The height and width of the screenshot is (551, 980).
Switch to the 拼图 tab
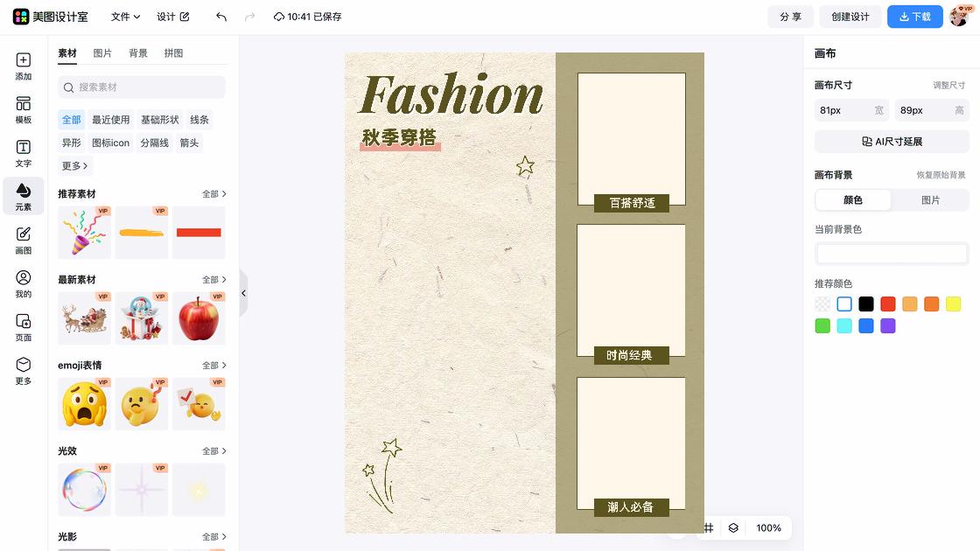coord(174,53)
